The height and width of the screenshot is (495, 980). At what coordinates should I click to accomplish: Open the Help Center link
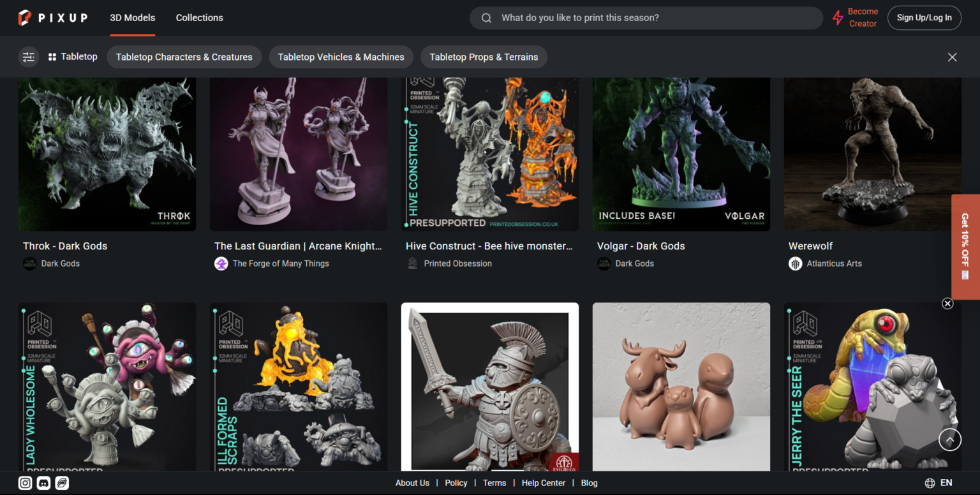pyautogui.click(x=543, y=483)
